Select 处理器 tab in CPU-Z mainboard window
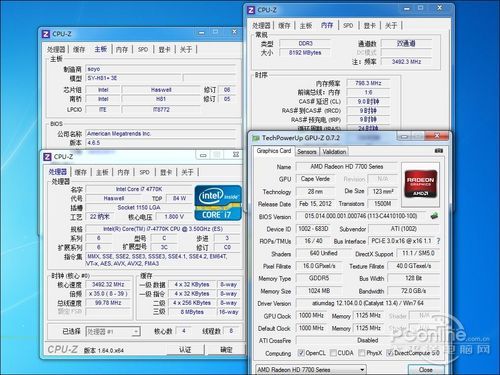This screenshot has height=375, width=500. (56, 49)
